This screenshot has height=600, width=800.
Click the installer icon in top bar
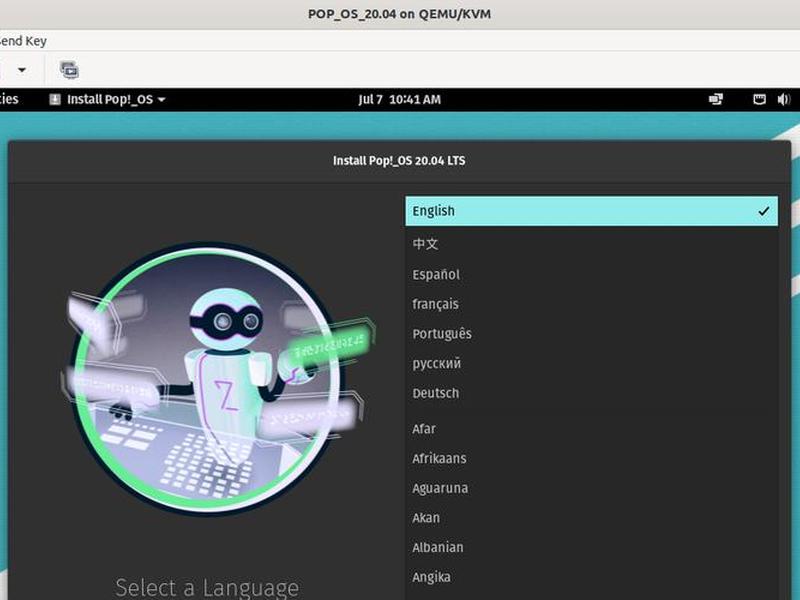point(55,99)
